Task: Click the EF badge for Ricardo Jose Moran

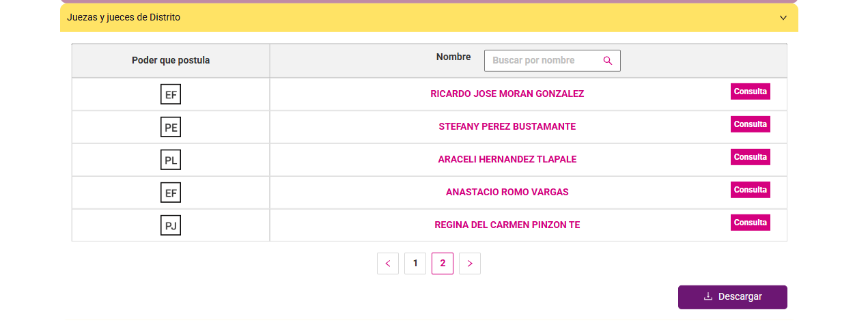Action: click(x=171, y=94)
